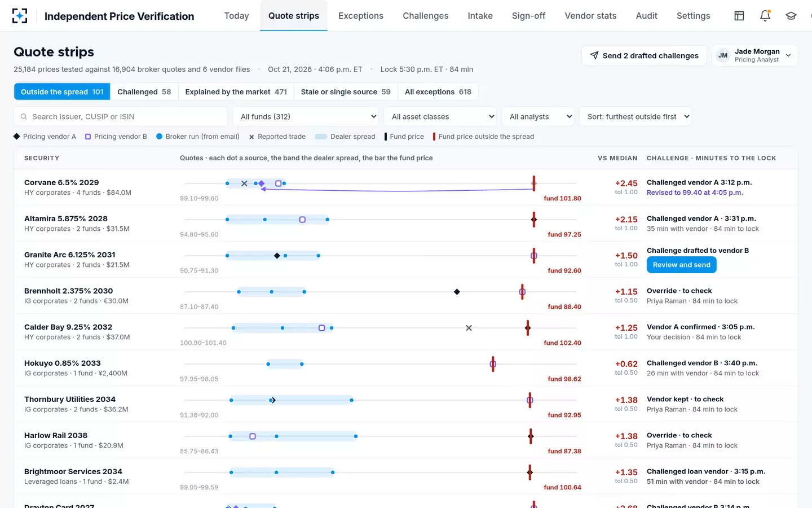Click the vendor B square in Altamira strip
The height and width of the screenshot is (508, 812).
point(302,220)
